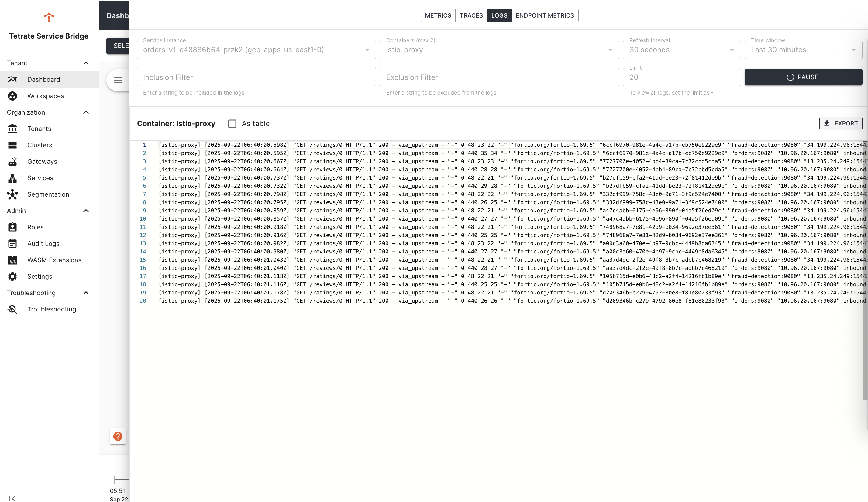
Task: Open the Service instance dropdown
Action: click(256, 50)
